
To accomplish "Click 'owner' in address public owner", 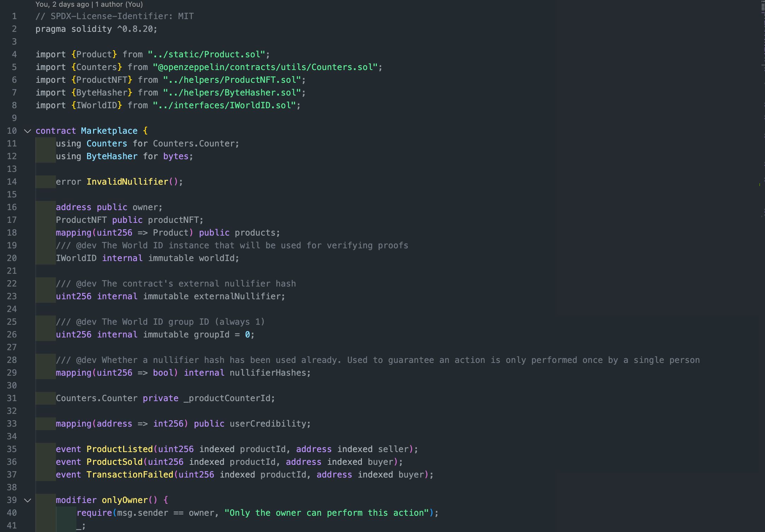I will point(145,207).
